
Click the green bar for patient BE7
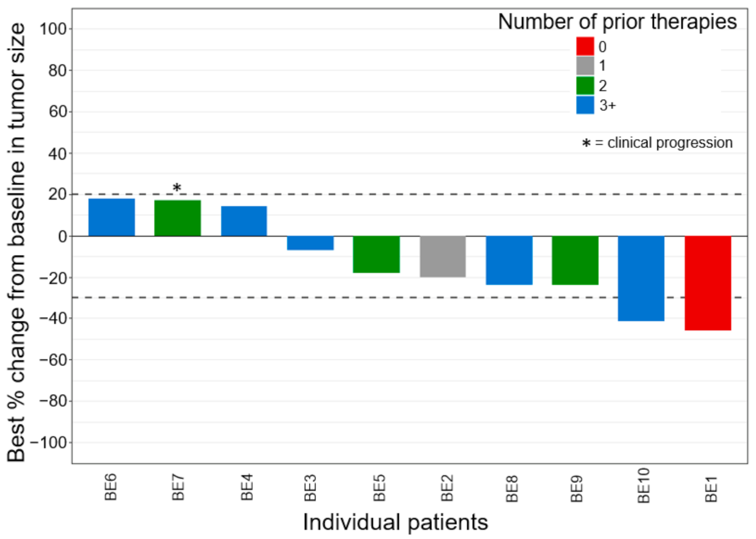pos(177,218)
